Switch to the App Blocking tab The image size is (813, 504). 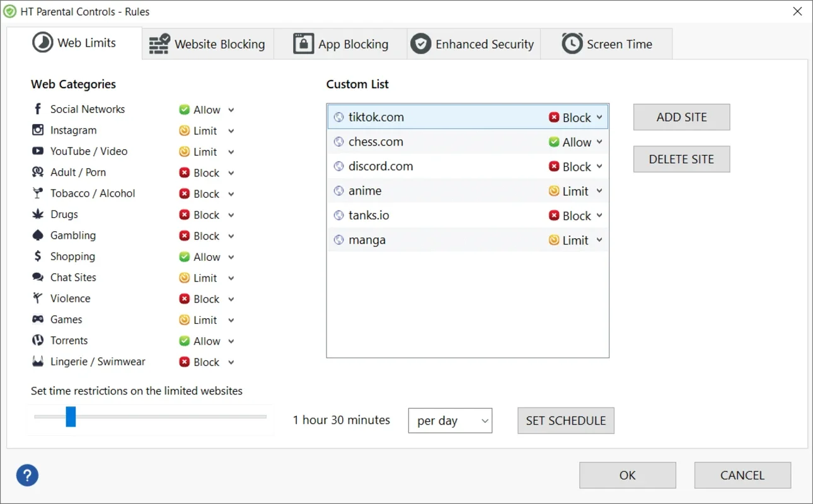(340, 44)
